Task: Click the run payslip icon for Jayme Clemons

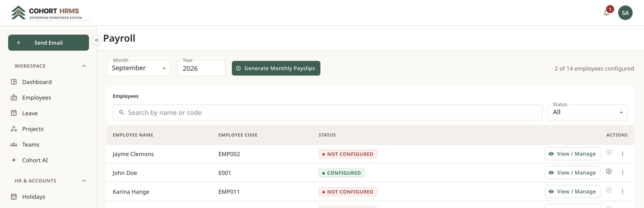Action: 609,153
